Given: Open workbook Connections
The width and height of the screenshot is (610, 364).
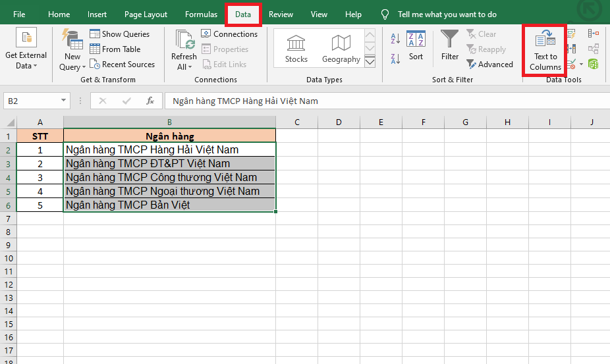Looking at the screenshot, I should coord(229,34).
